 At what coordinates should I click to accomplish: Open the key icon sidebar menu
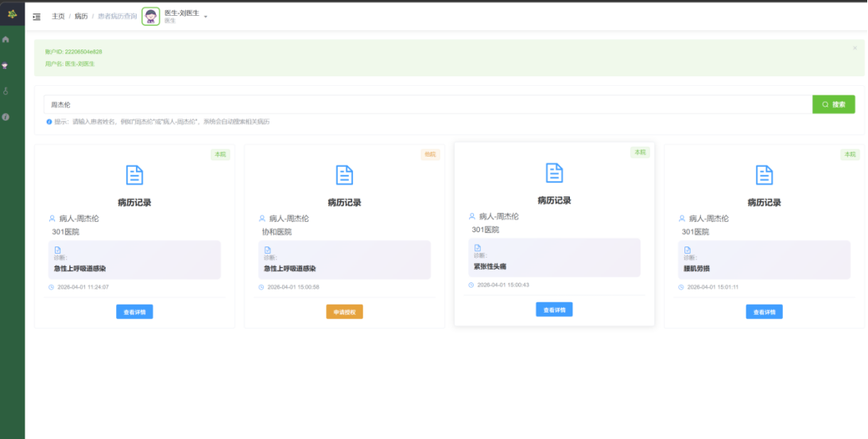[x=6, y=91]
